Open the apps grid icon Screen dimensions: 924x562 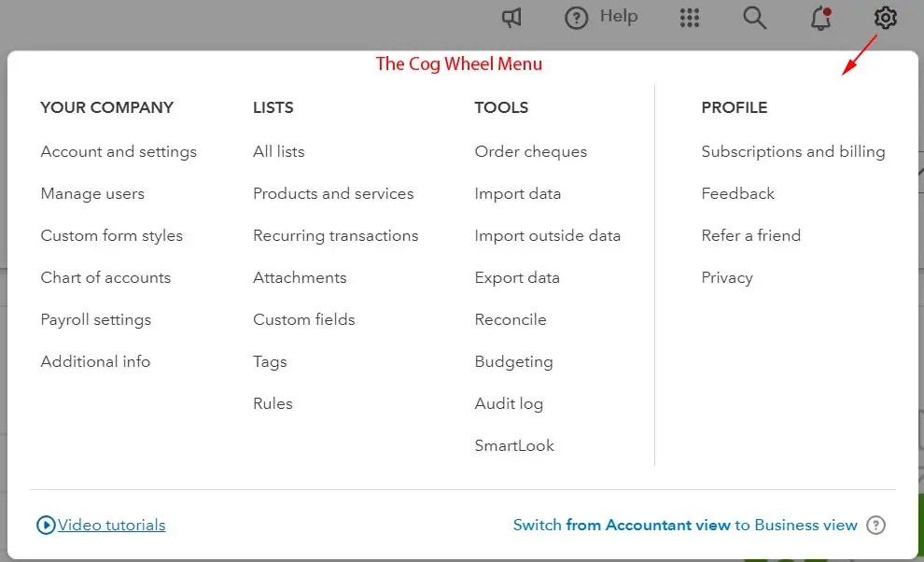(690, 18)
